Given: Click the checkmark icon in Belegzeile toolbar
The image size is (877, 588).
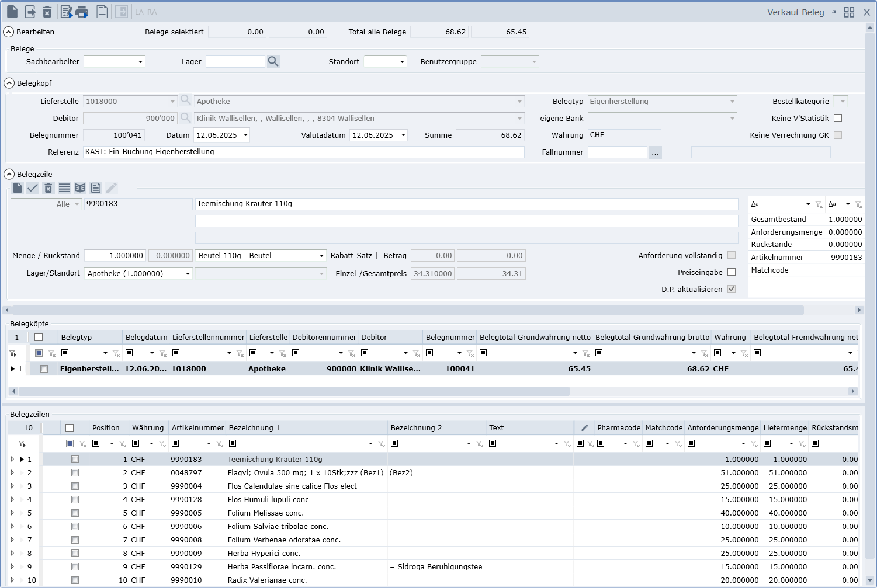Looking at the screenshot, I should pos(33,187).
